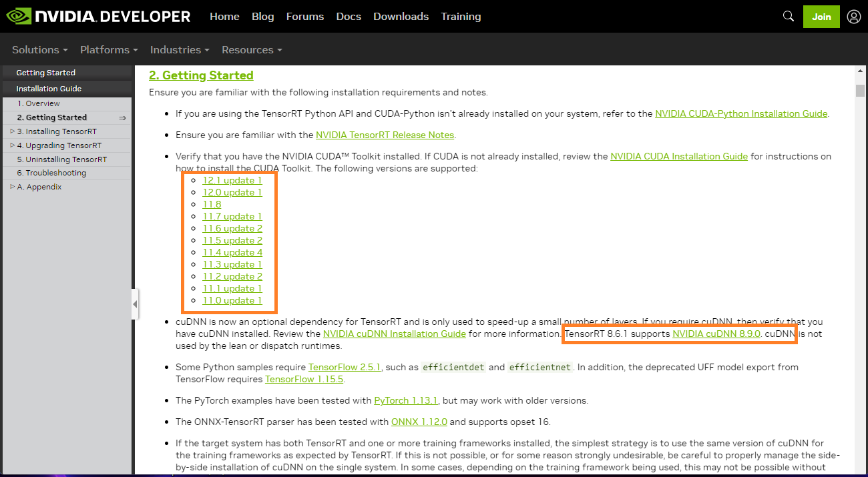The image size is (868, 477).
Task: Open the PyTorch 1.13.1 link
Action: pos(406,401)
